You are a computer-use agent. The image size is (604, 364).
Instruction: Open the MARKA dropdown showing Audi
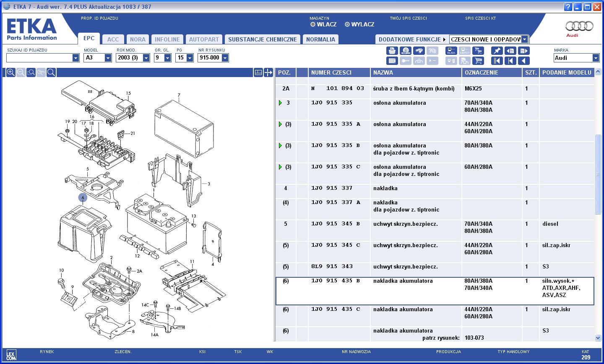(x=596, y=58)
